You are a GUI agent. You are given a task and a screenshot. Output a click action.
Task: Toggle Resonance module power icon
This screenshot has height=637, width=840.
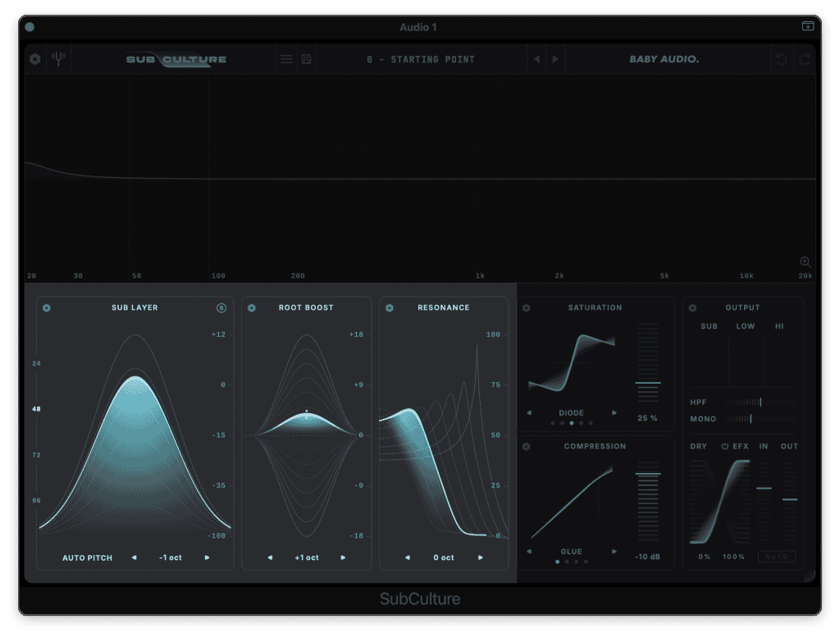point(390,307)
